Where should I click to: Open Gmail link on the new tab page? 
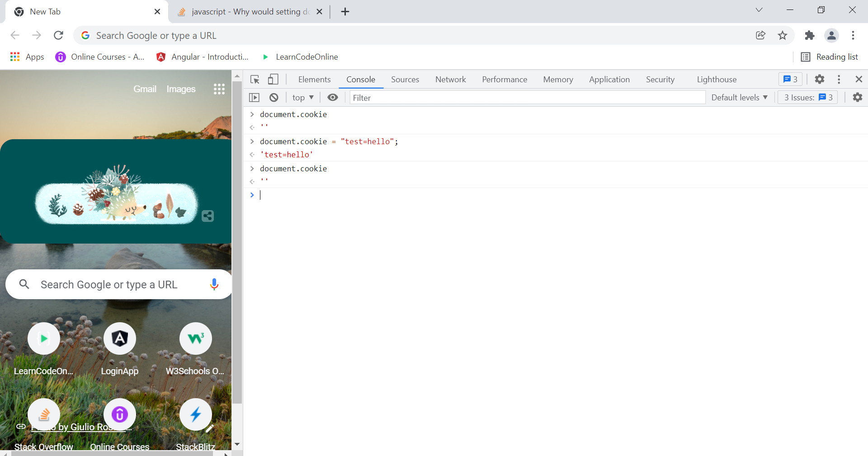coord(145,89)
